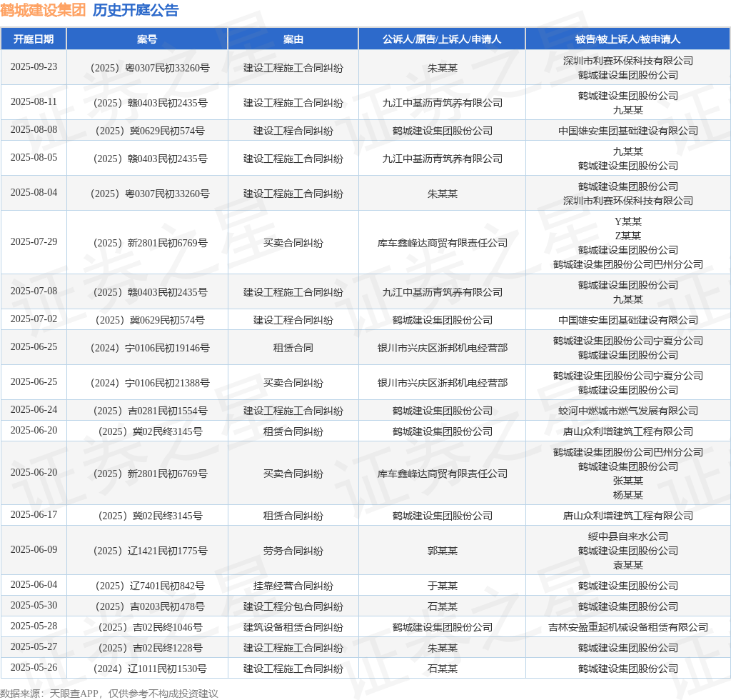Image resolution: width=731 pixels, height=700 pixels.
Task: Click the plaintiff name 郭某某
Action: click(443, 551)
